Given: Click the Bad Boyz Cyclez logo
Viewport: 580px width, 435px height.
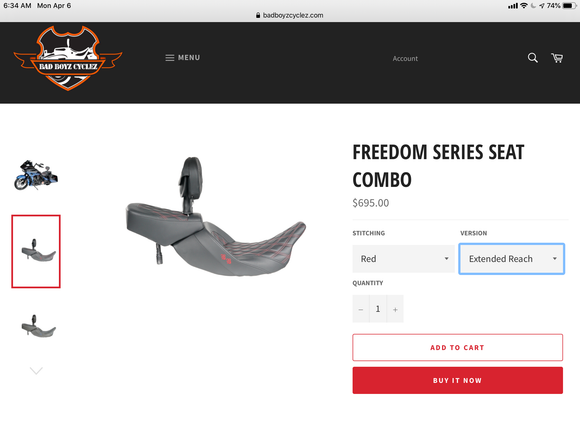Looking at the screenshot, I should (68, 58).
